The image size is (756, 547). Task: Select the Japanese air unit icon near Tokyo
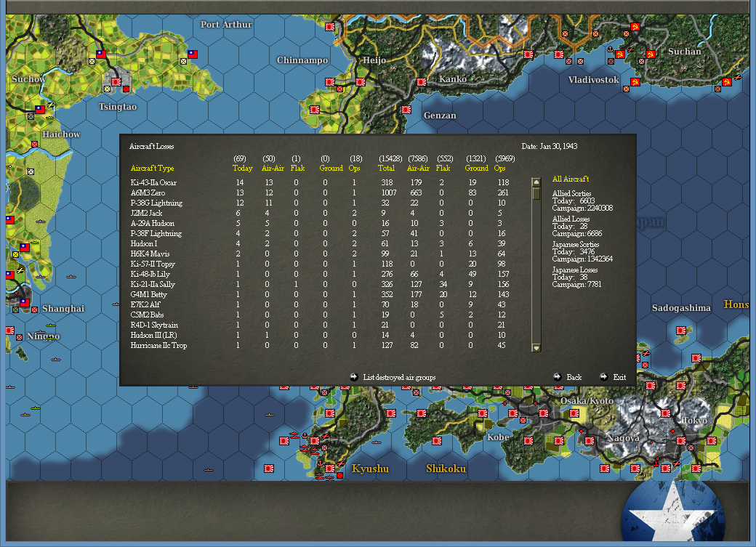tap(677, 465)
